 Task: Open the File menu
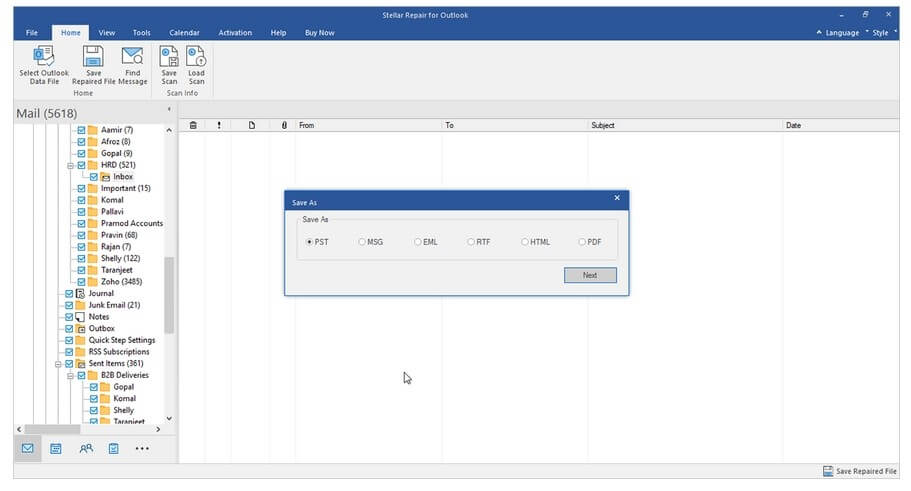point(32,33)
